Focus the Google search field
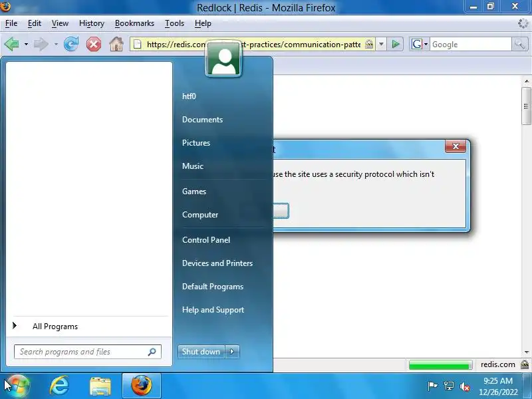Viewport: 532px width, 399px height. pos(471,44)
